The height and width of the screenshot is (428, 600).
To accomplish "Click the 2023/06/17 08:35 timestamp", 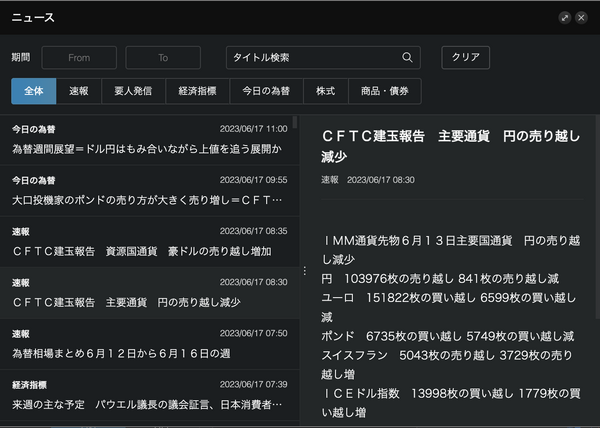I will coord(253,231).
